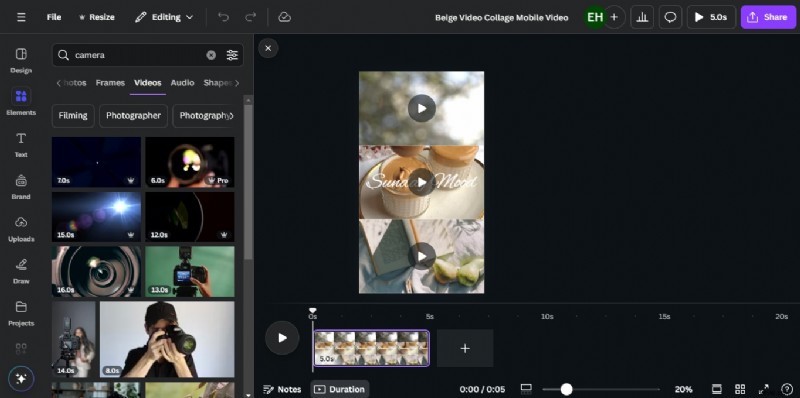Open the Brand sidebar panel

tap(21, 187)
